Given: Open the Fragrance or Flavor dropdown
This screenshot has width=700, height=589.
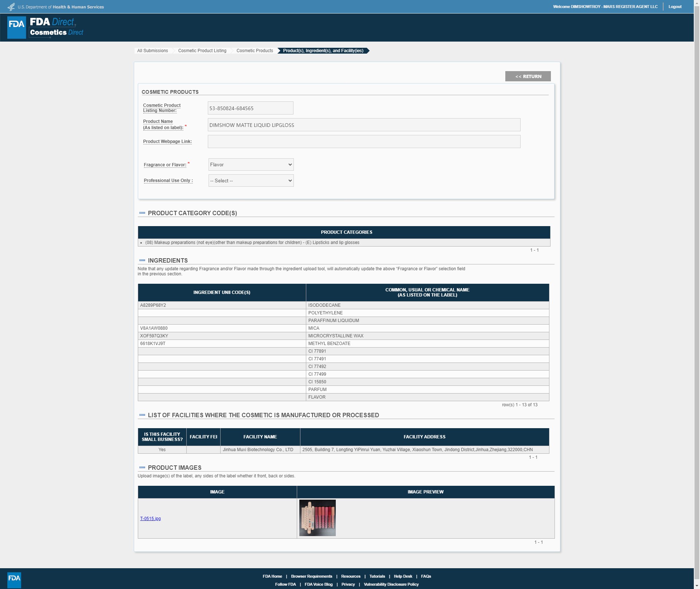Looking at the screenshot, I should [251, 164].
